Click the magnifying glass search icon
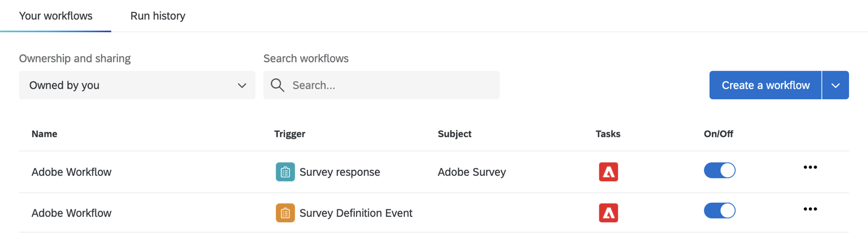This screenshot has width=868, height=233. [x=277, y=85]
